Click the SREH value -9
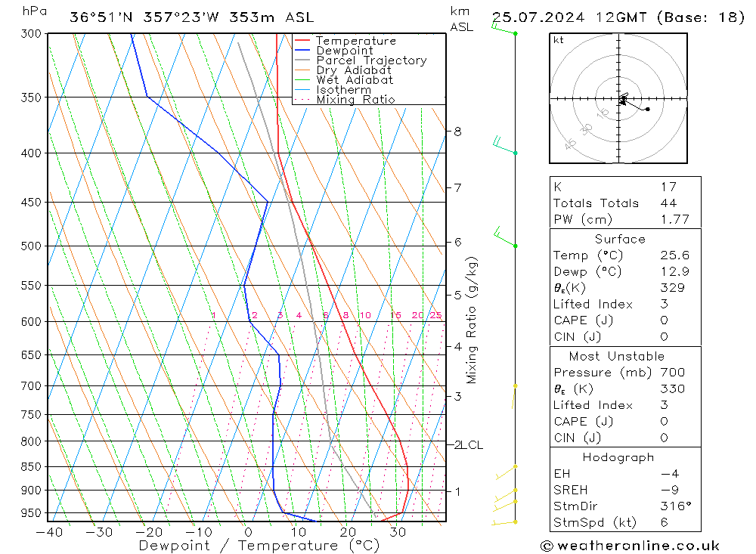This screenshot has height=554, width=756. point(670,490)
